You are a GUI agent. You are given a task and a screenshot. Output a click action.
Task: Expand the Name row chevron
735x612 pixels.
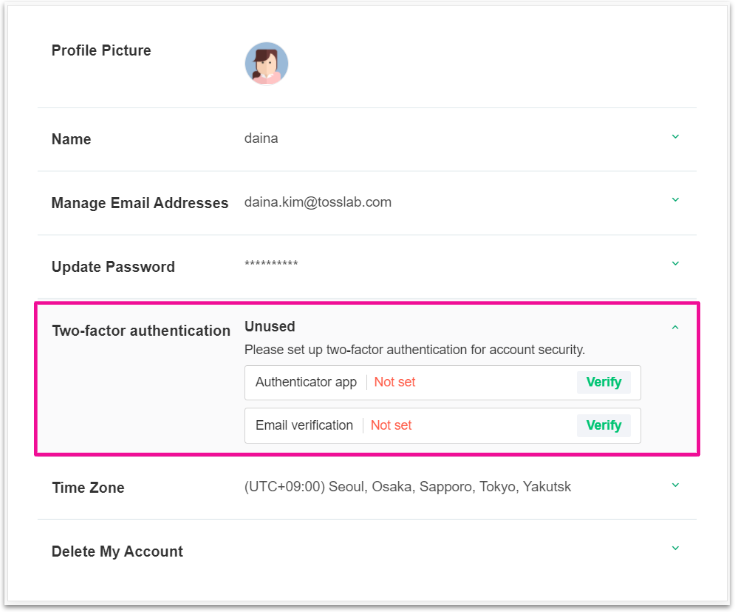[x=675, y=137]
